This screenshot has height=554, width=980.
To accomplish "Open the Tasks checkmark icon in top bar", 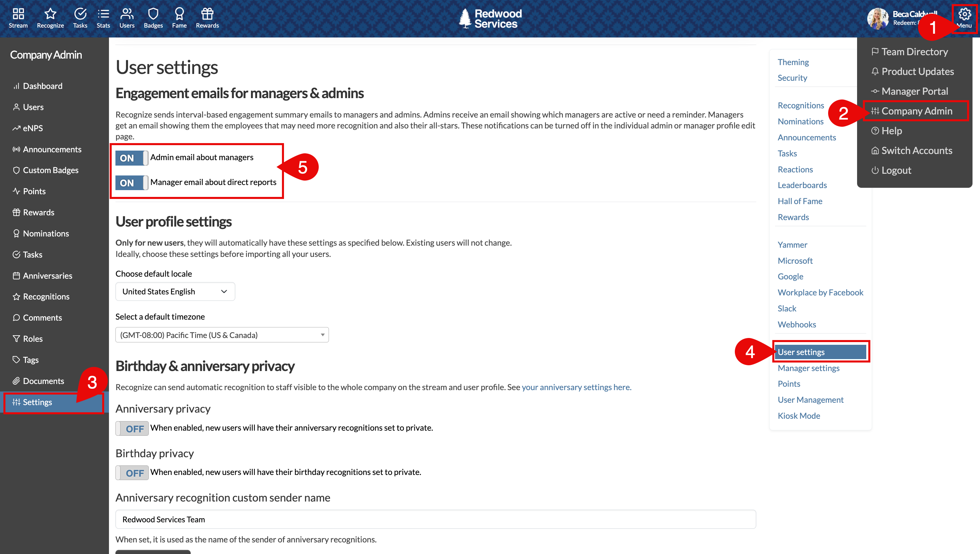I will tap(80, 18).
